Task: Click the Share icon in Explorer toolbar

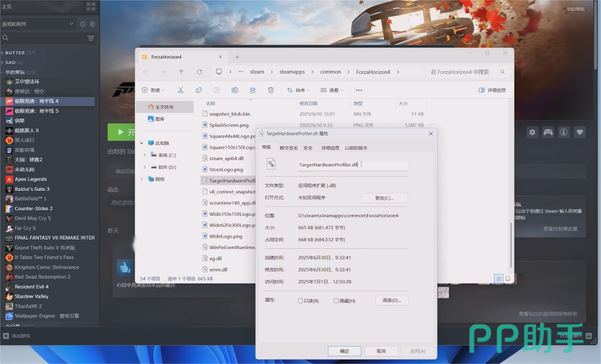Action: tap(253, 90)
